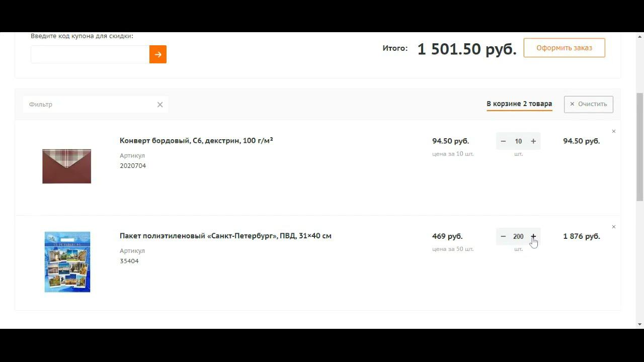Click the orange coupon apply arrow button
The width and height of the screenshot is (644, 362).
pyautogui.click(x=157, y=54)
